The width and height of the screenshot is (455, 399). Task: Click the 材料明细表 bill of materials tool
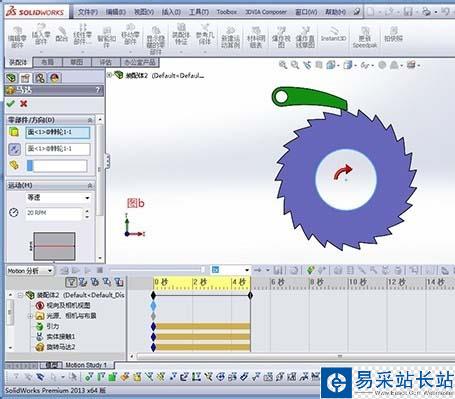coord(256,37)
